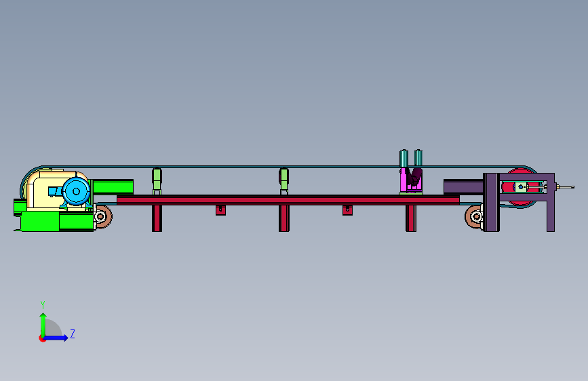Viewport: 588px width, 381px height.
Task: Click the red support leg below the first green idler
Action: [157, 218]
